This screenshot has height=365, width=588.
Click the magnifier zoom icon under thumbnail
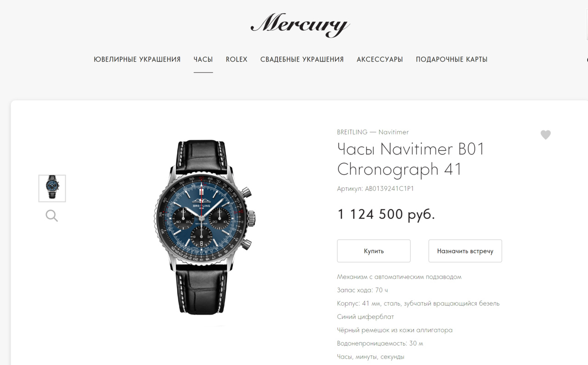[52, 216]
